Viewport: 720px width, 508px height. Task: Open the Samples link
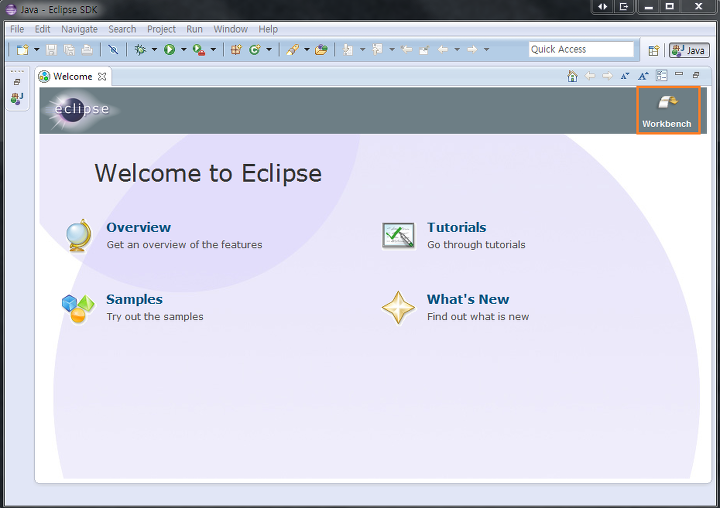(135, 299)
